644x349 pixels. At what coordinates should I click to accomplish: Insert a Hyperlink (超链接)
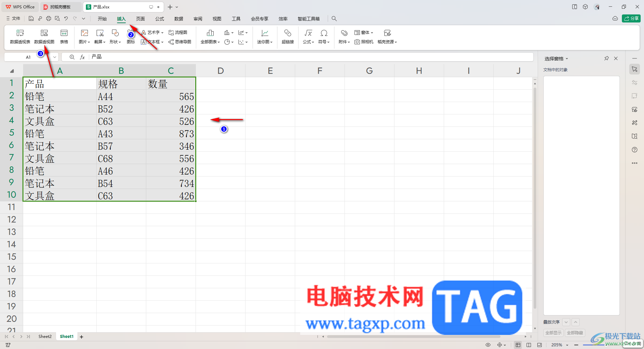(288, 37)
